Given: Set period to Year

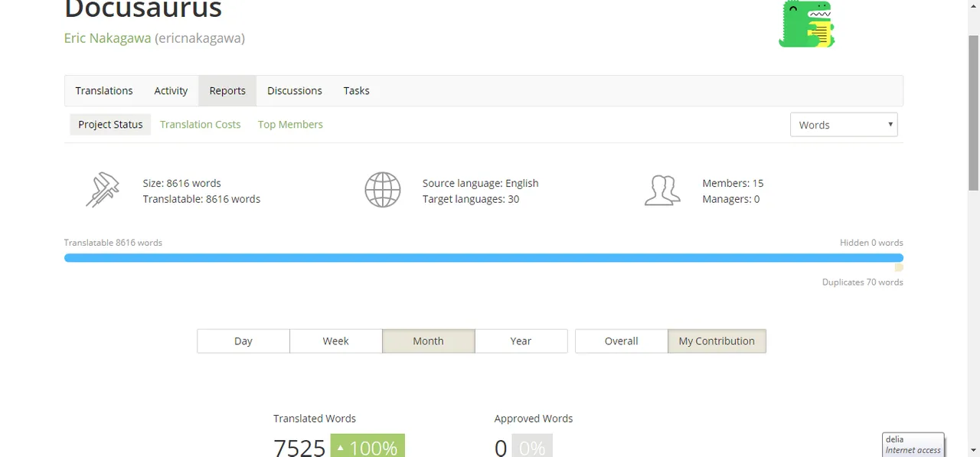Looking at the screenshot, I should point(521,341).
